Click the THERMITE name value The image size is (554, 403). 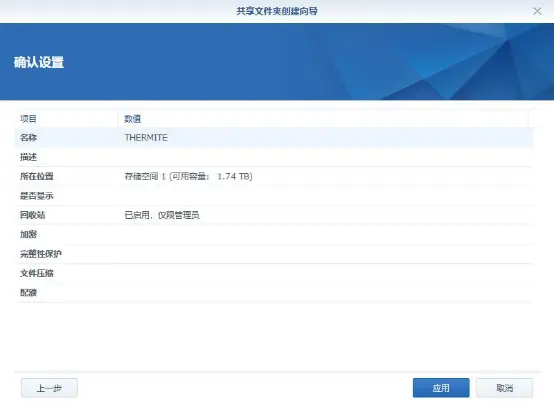tap(146, 137)
